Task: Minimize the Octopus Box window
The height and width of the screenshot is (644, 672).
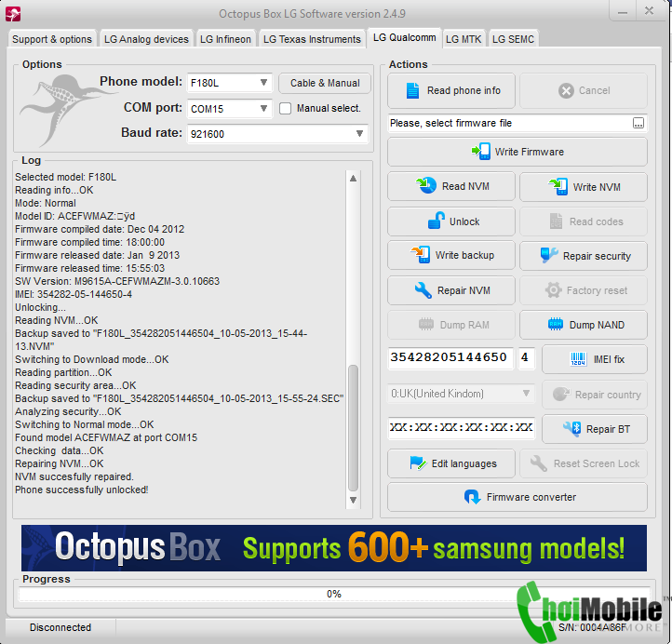Action: (623, 12)
